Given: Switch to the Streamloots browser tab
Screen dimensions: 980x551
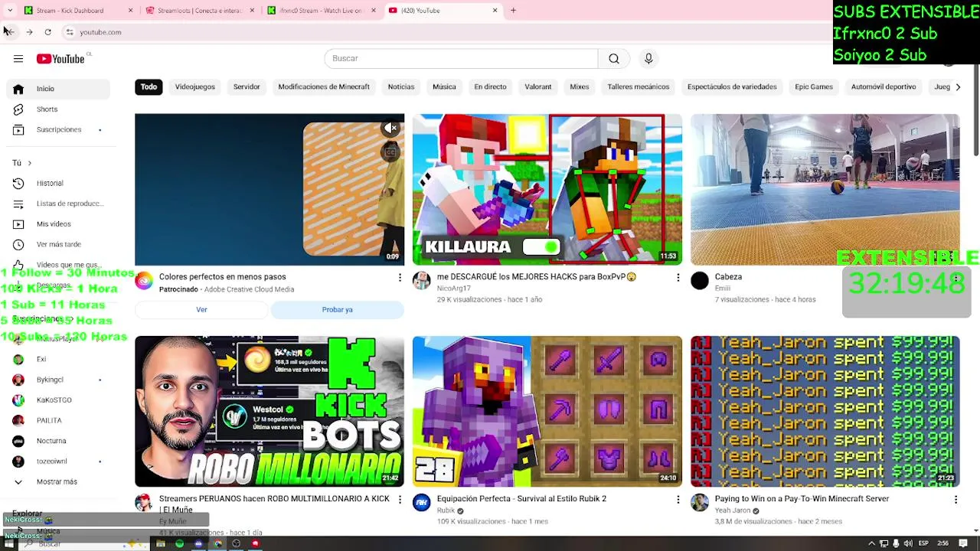Looking at the screenshot, I should (x=199, y=11).
